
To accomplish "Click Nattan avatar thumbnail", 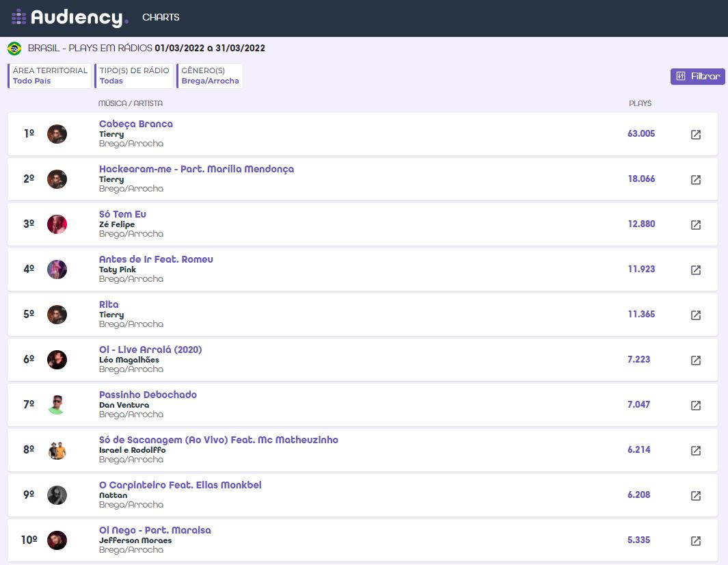I will pyautogui.click(x=57, y=495).
